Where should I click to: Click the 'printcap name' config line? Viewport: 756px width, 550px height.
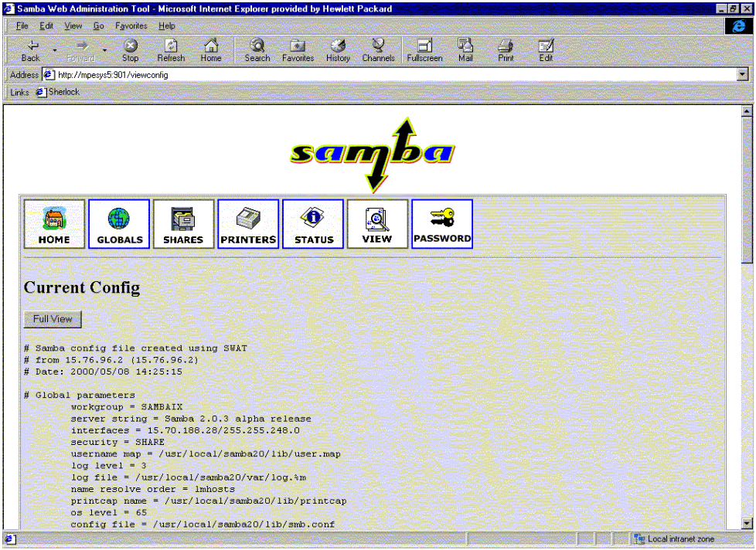(209, 501)
